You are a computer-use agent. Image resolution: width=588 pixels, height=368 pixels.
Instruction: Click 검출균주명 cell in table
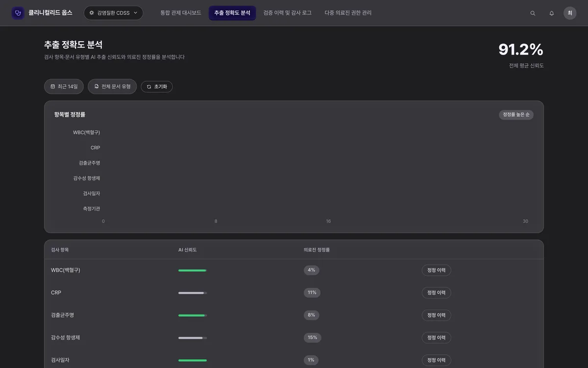click(x=62, y=315)
